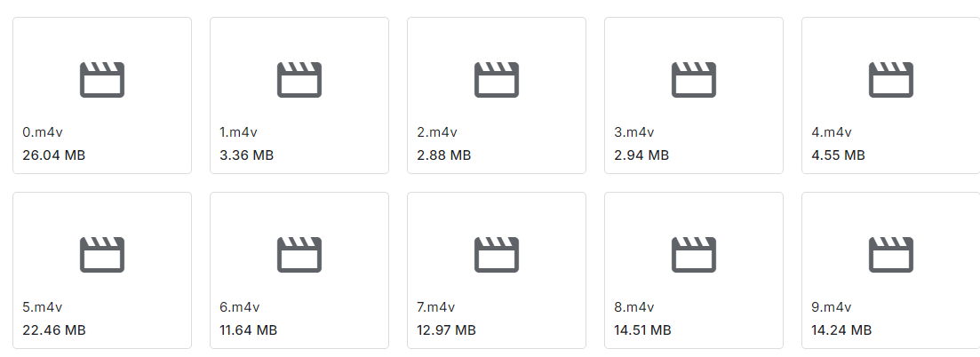Select the clapperboard icon of 2.m4v
Screen dimensions: 980x357
click(497, 79)
